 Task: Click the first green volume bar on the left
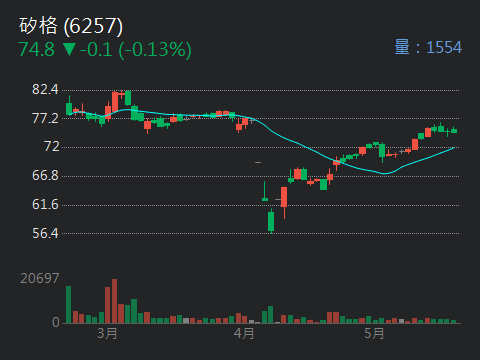point(68,305)
